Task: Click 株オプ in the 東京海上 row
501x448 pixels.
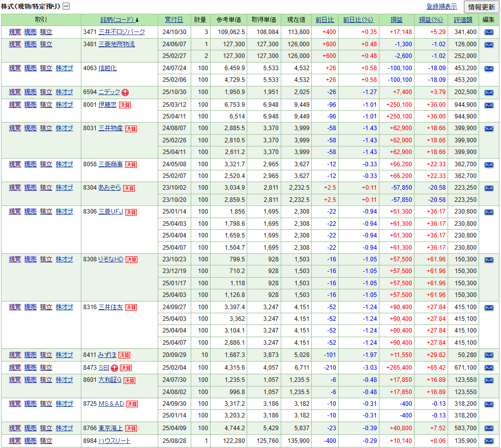Action: (64, 428)
